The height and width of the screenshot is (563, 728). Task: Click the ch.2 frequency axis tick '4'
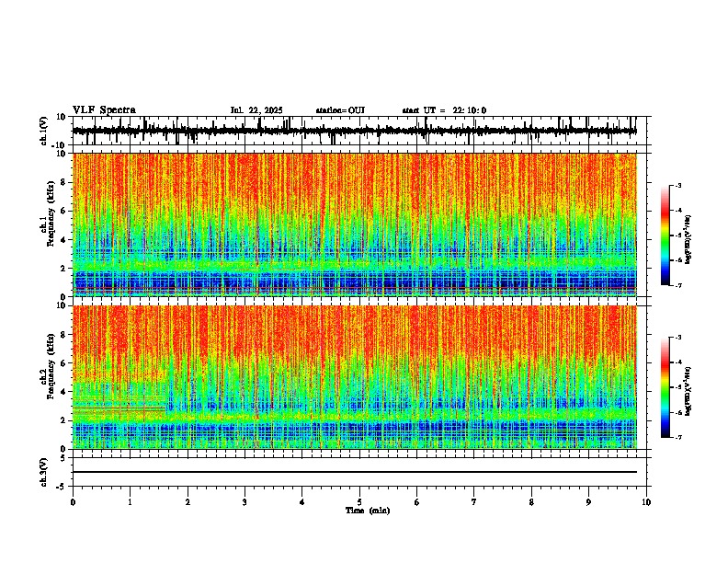[63, 392]
